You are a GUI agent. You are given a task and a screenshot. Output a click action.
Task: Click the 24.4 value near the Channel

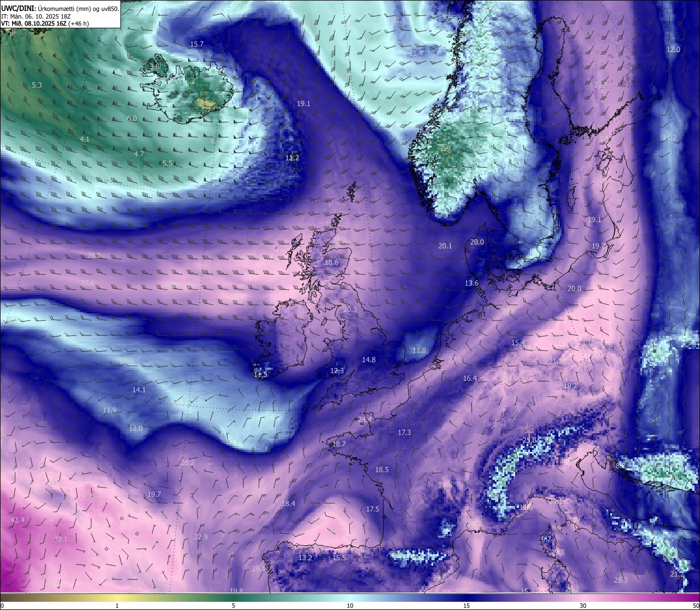point(365,420)
